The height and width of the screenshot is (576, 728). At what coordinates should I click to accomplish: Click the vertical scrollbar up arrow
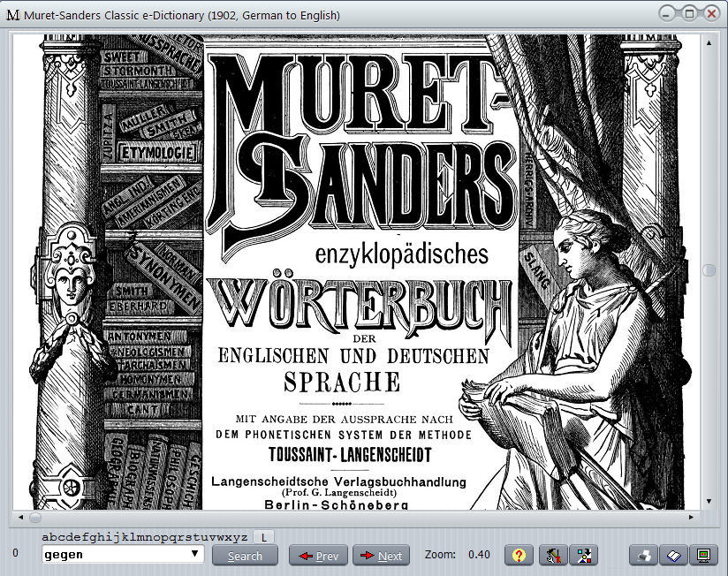click(x=709, y=42)
